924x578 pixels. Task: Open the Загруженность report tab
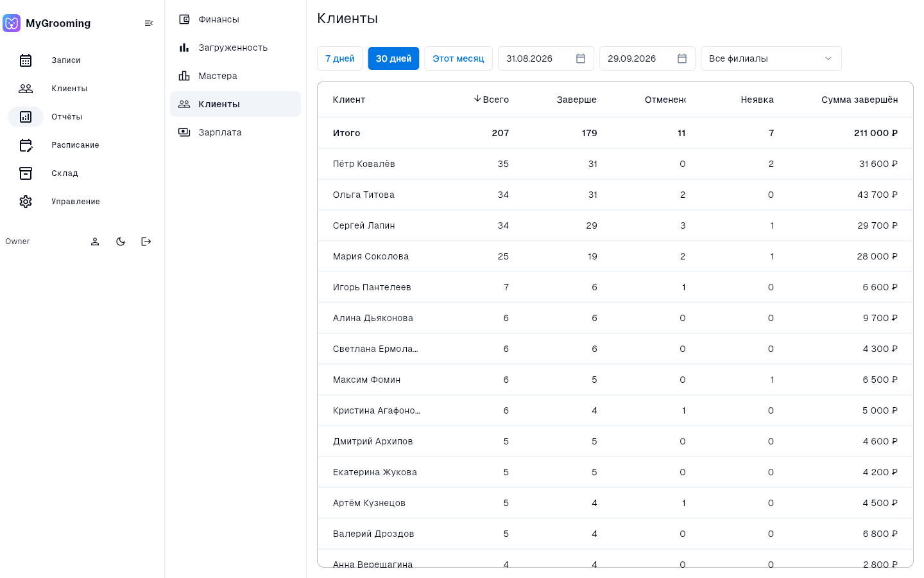[x=235, y=48]
